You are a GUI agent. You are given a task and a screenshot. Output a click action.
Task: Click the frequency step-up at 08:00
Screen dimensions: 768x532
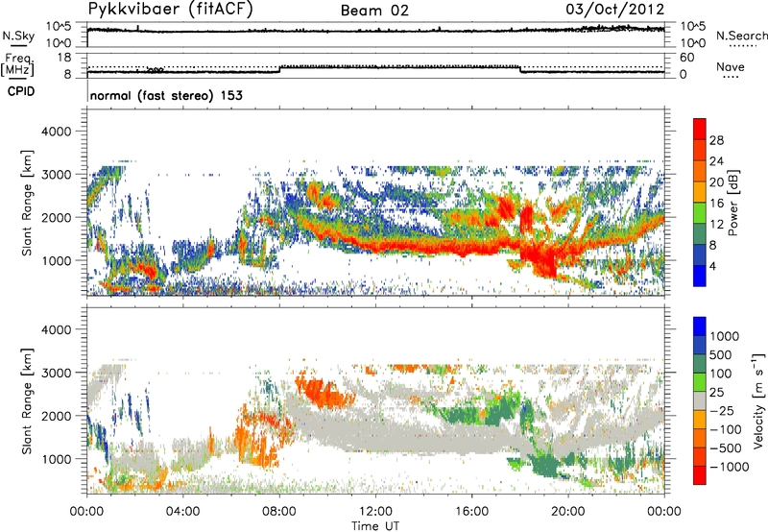click(279, 69)
